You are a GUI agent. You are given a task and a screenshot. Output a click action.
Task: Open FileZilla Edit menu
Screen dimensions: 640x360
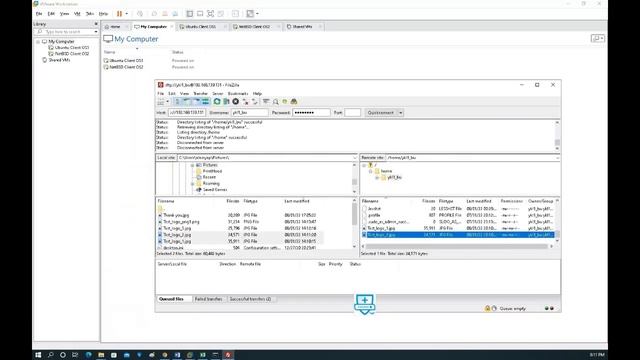172,93
